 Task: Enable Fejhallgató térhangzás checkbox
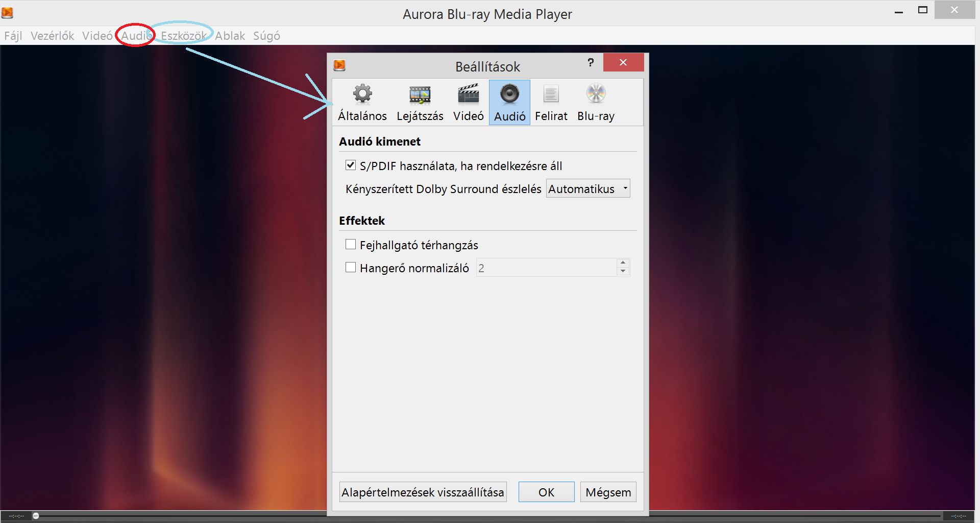[351, 244]
